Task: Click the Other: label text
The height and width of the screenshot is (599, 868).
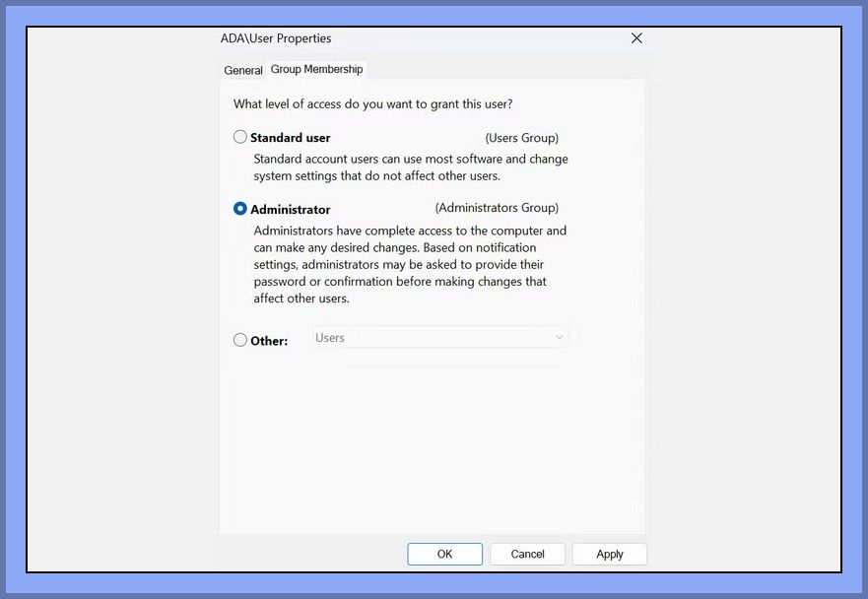Action: pyautogui.click(x=269, y=341)
